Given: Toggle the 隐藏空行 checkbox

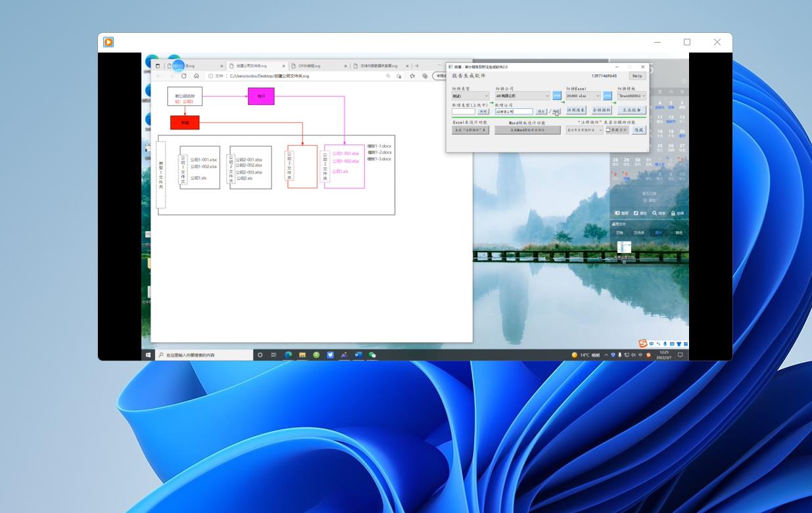Looking at the screenshot, I should point(608,130).
